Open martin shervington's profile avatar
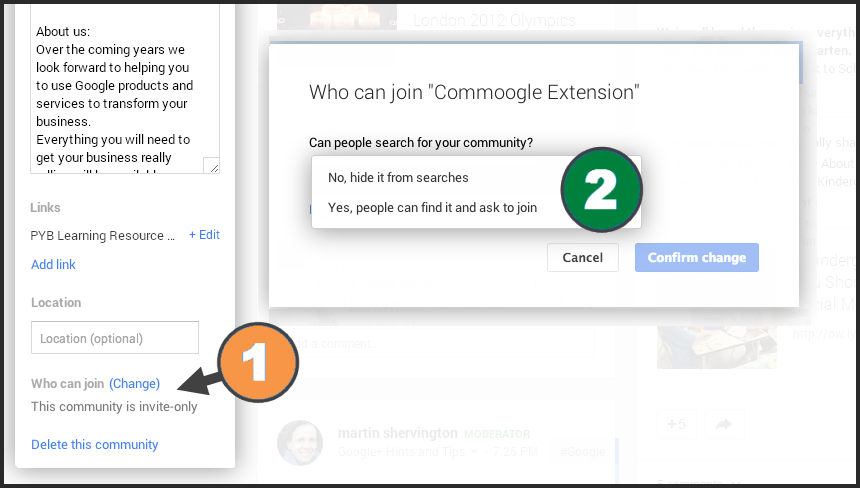 (x=299, y=442)
